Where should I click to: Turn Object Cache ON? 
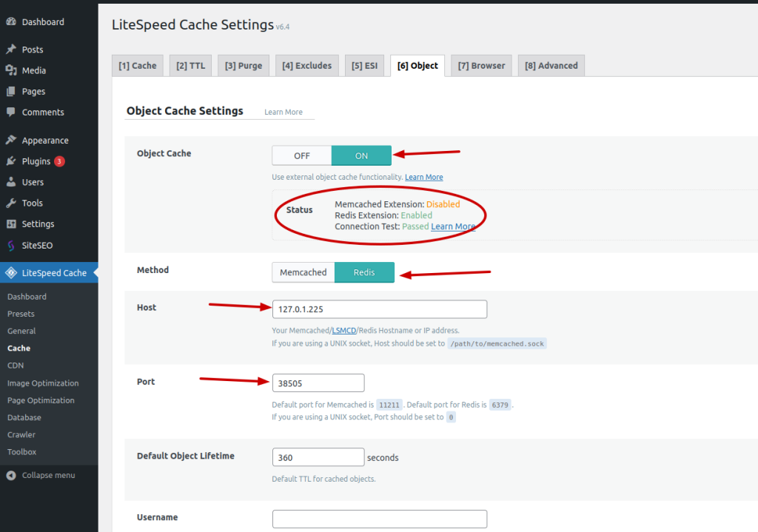coord(361,155)
